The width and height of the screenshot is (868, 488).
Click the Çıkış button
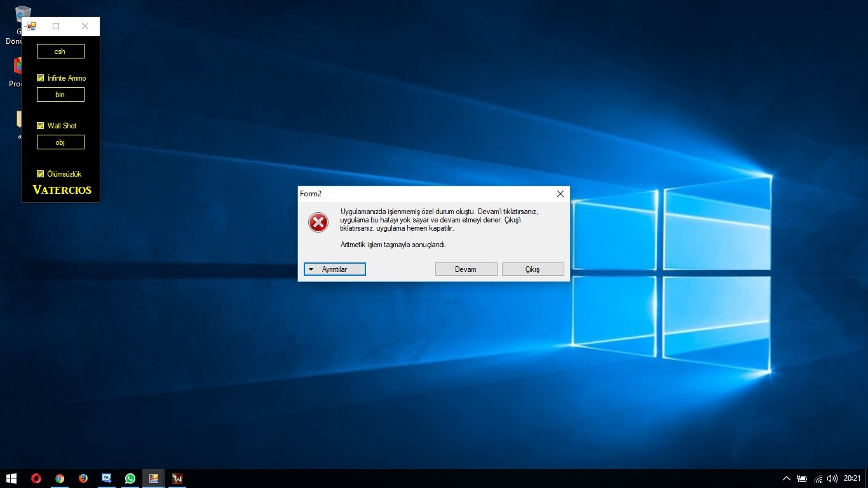coord(532,269)
